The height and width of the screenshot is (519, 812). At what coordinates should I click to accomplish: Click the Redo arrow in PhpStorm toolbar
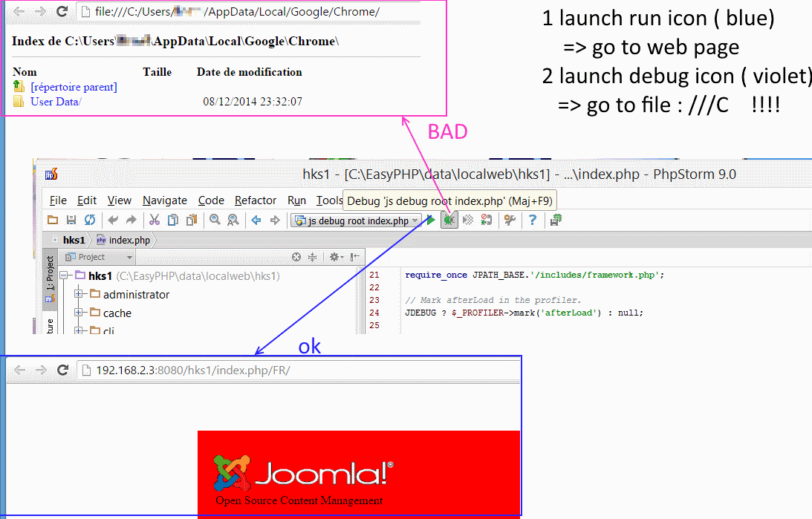tap(131, 221)
